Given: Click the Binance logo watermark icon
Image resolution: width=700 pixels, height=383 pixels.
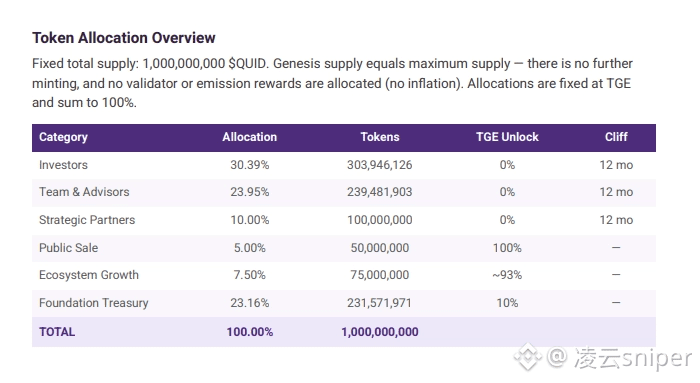Looking at the screenshot, I should [528, 357].
